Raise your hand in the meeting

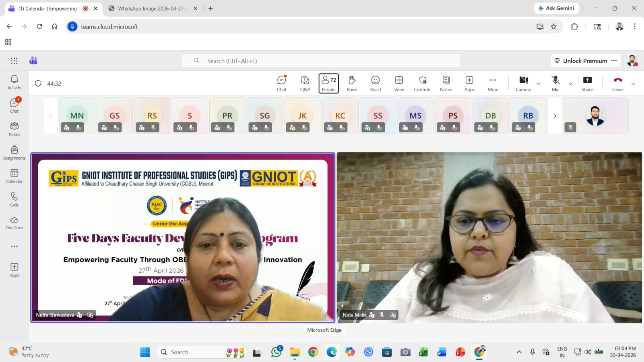click(x=352, y=84)
